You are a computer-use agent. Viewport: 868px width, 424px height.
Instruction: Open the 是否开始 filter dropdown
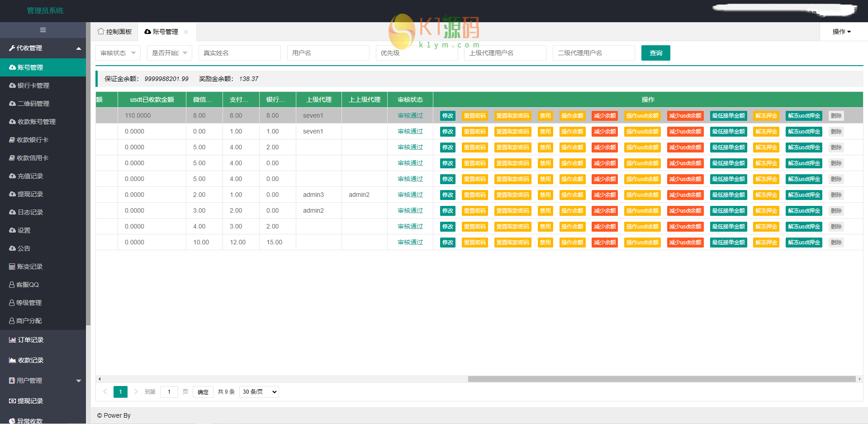(x=169, y=53)
